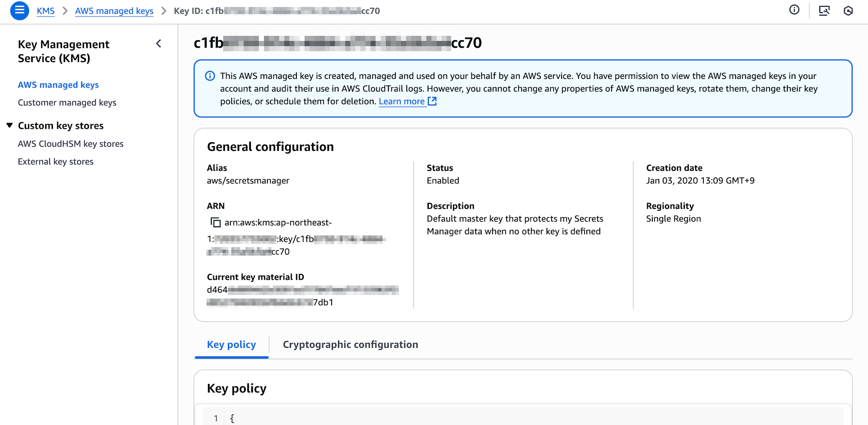
Task: Switch to Cryptographic configuration tab
Action: (x=350, y=345)
